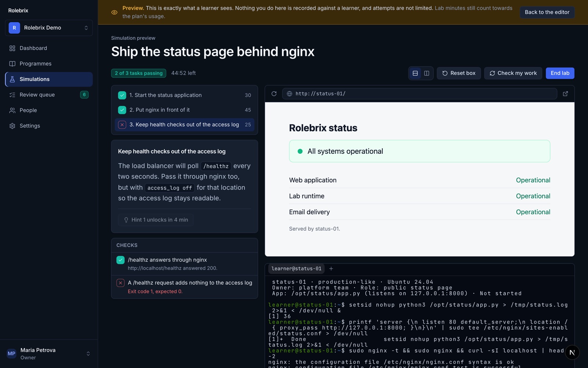Click the MP user avatar
Screen dimensions: 588x368
pos(11,354)
